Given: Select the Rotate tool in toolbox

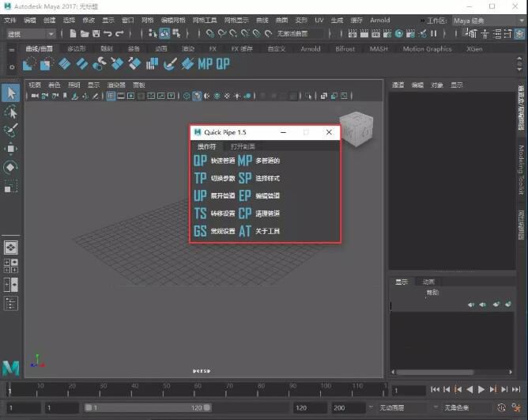Looking at the screenshot, I should click(x=11, y=167).
